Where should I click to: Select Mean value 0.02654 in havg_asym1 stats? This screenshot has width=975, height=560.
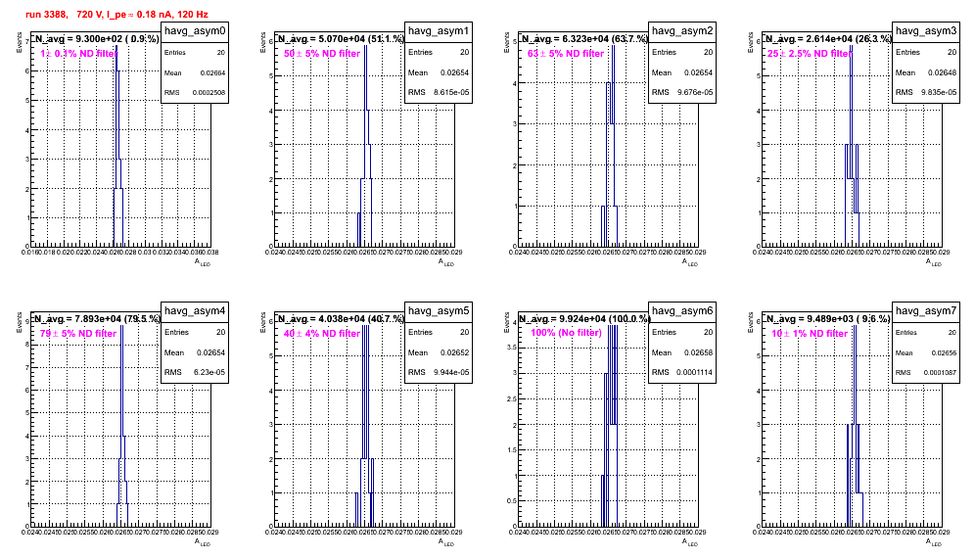pos(455,72)
